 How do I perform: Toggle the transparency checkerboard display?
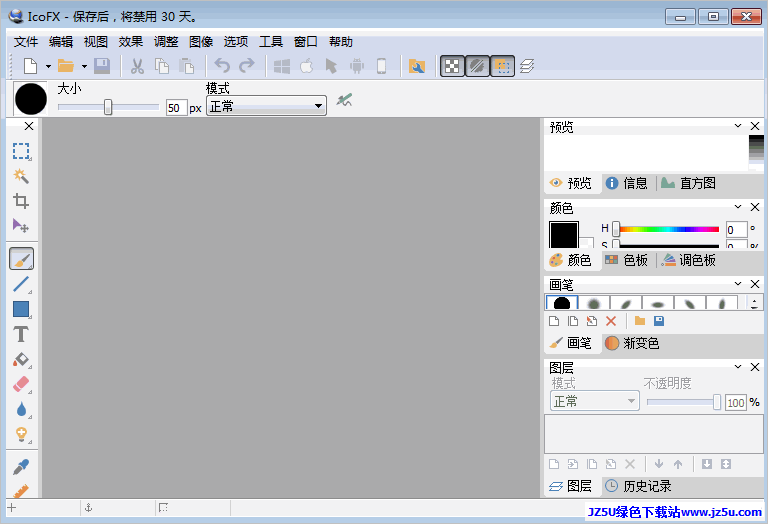(452, 66)
